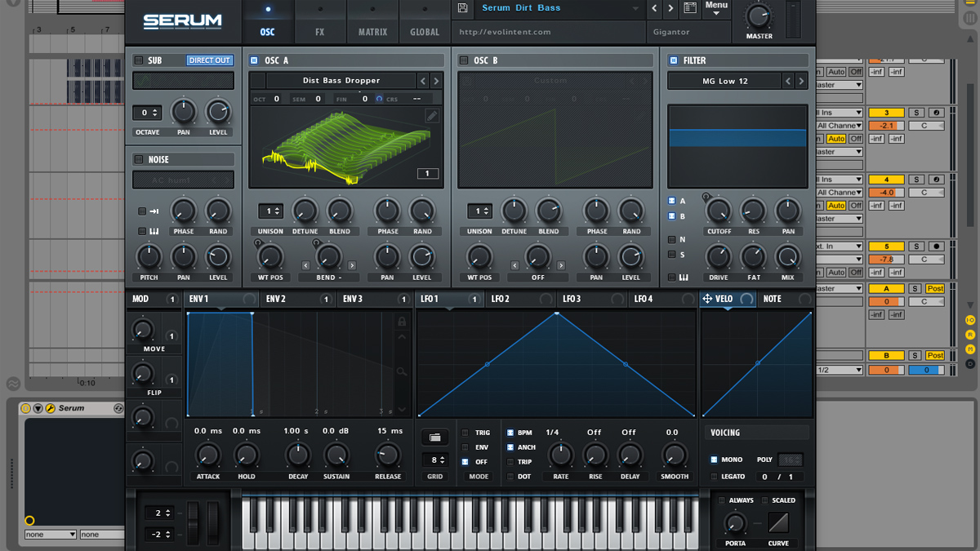This screenshot has height=551, width=980.
Task: Click the Sub oscillator Level knob
Action: [218, 112]
